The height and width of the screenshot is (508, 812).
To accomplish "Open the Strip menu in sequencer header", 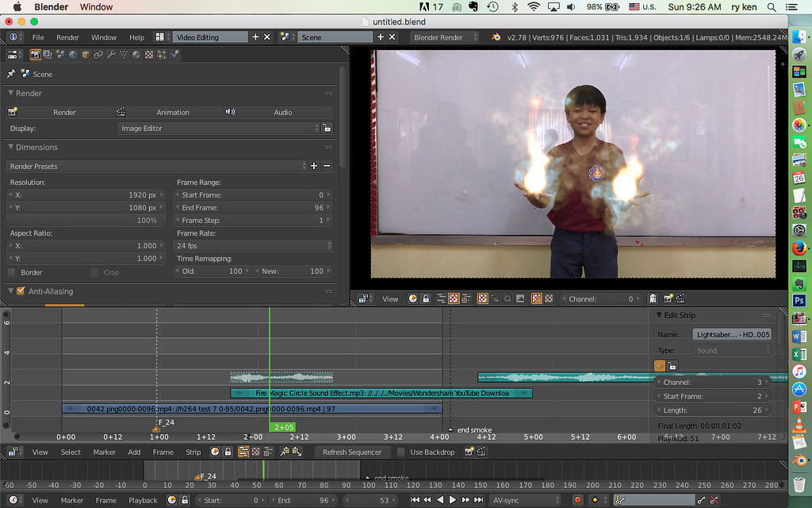I will [193, 452].
